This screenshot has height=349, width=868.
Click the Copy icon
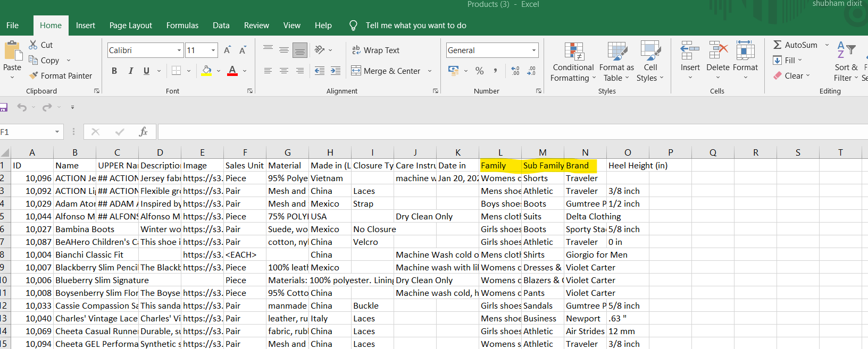coord(33,61)
